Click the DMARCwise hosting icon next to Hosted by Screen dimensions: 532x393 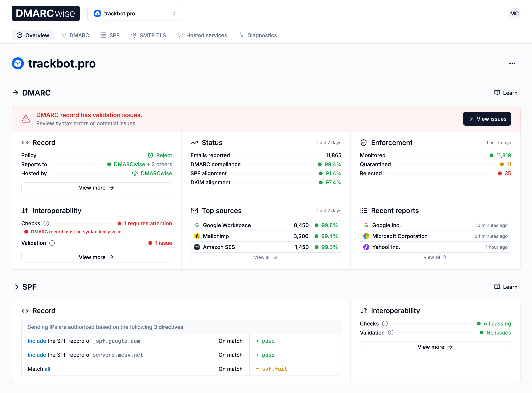click(x=135, y=173)
